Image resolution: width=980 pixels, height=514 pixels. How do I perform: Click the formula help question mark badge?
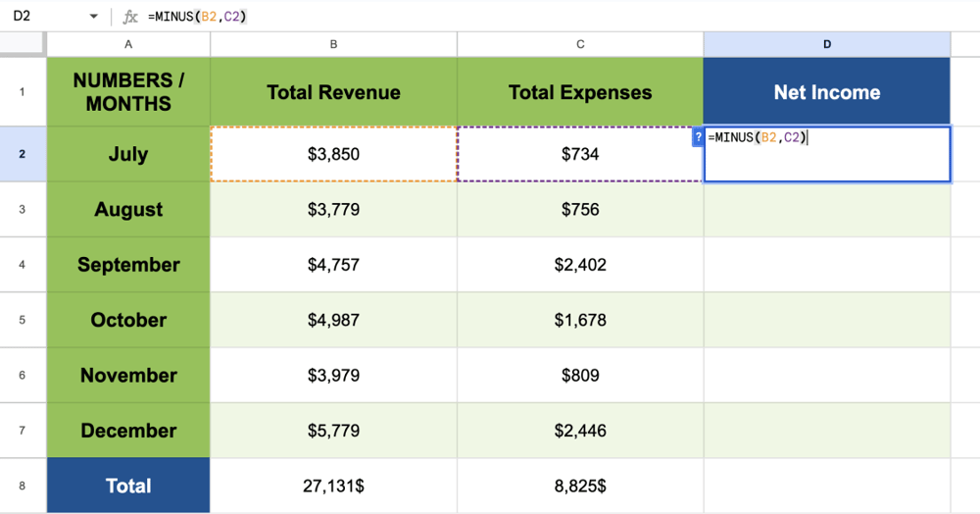(698, 138)
